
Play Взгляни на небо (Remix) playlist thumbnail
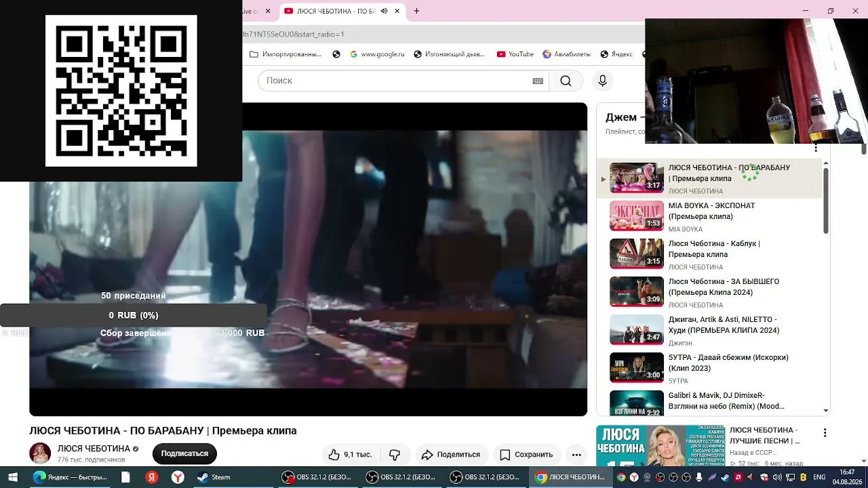(x=637, y=404)
